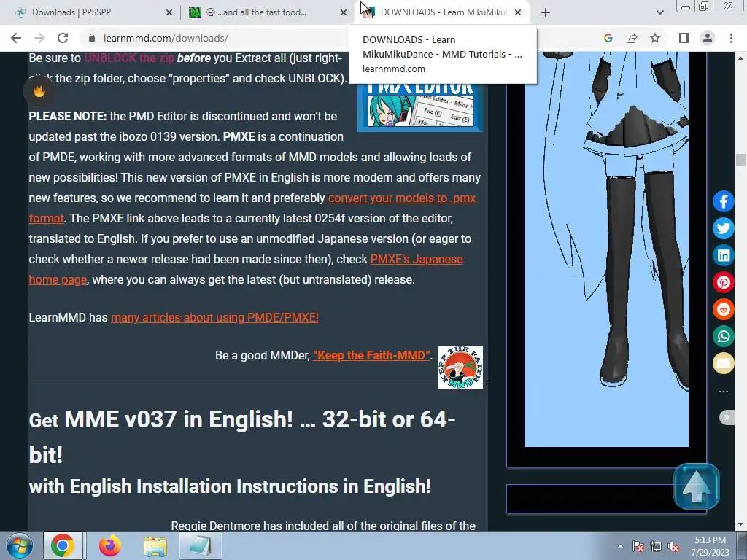747x560 pixels.
Task: Open the Chrome profile menu
Action: coord(708,38)
